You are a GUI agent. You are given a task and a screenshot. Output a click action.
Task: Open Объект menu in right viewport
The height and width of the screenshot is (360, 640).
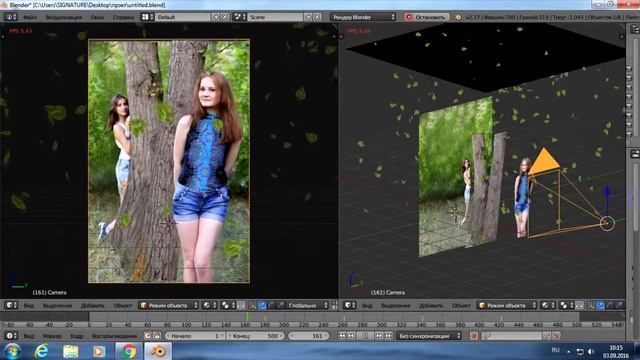(461, 305)
